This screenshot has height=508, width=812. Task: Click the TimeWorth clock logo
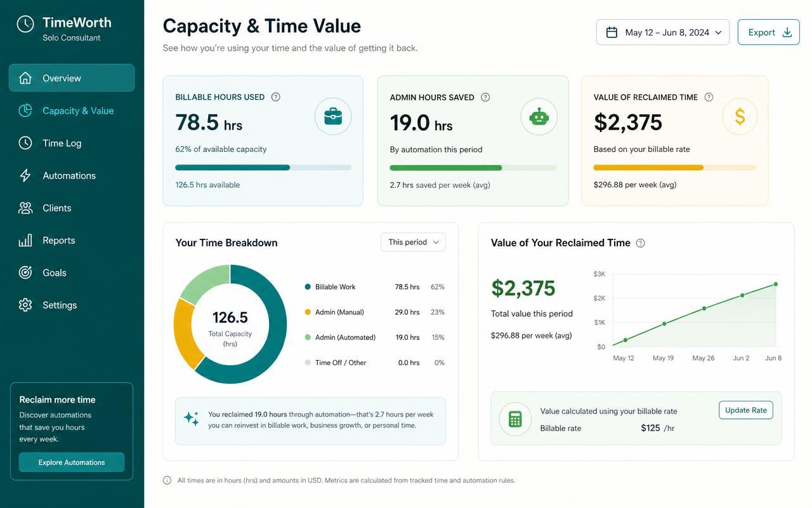tap(25, 24)
